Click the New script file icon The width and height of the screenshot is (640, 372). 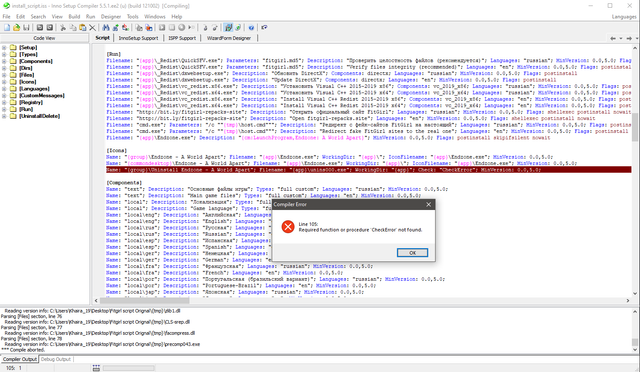point(7,27)
